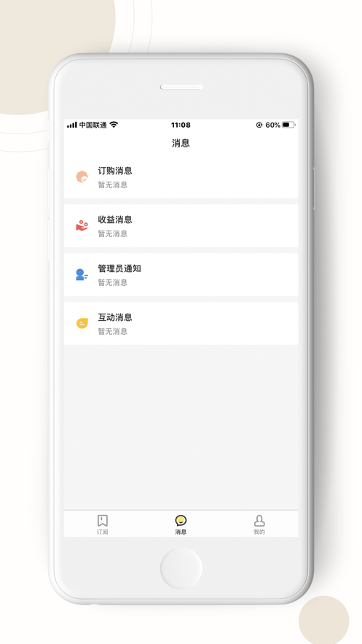Image resolution: width=362 pixels, height=644 pixels.
Task: Open the 互动消息 entry
Action: [x=181, y=323]
